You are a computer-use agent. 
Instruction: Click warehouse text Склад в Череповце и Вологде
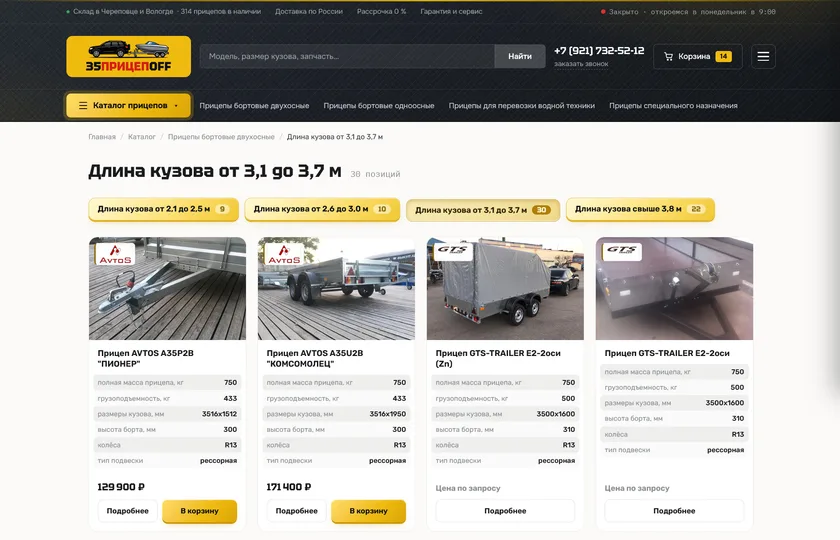(x=123, y=11)
